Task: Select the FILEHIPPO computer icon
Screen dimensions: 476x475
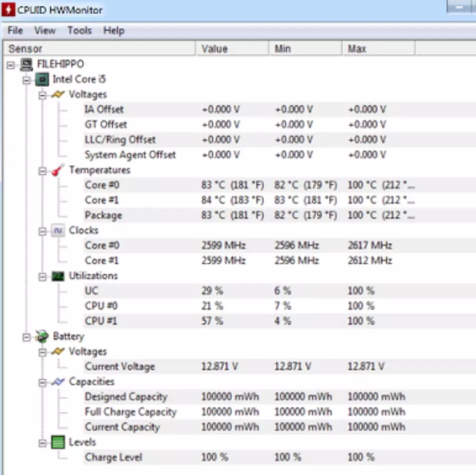Action: click(26, 64)
